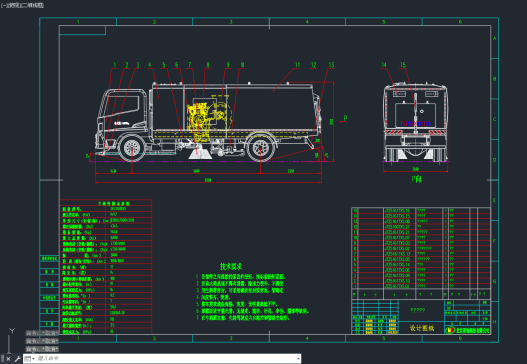Select border zone letter G
The width and height of the screenshot is (527, 364).
click(494, 281)
